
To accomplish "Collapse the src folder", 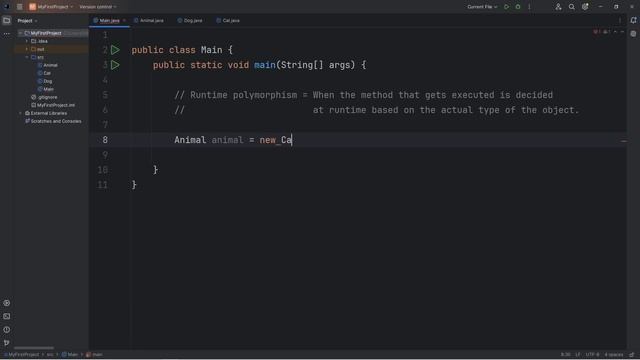I will click(x=27, y=57).
